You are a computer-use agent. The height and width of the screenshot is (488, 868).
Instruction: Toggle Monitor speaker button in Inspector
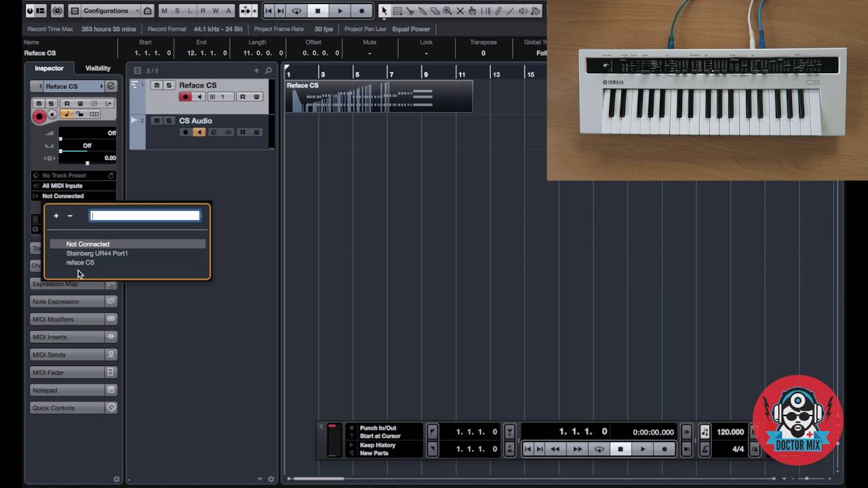click(x=52, y=115)
